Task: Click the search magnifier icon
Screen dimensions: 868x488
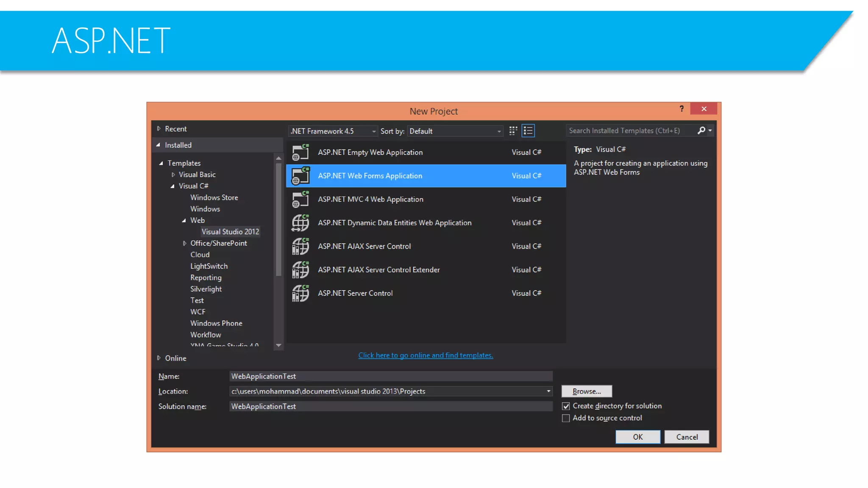Action: [x=701, y=130]
